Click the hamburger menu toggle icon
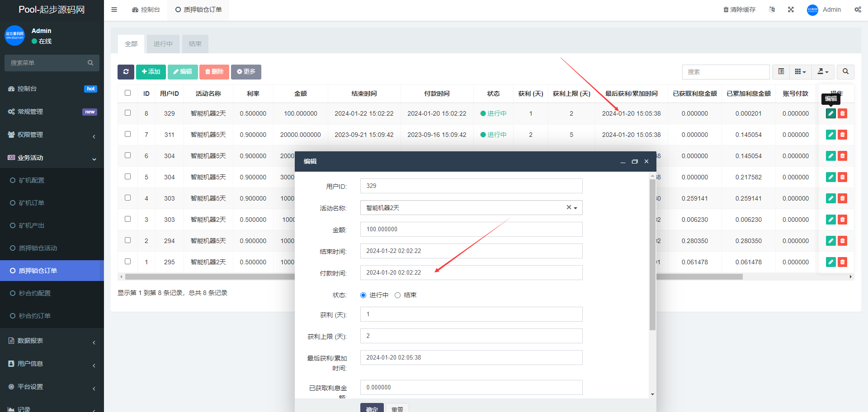The width and height of the screenshot is (868, 412). (x=114, y=9)
